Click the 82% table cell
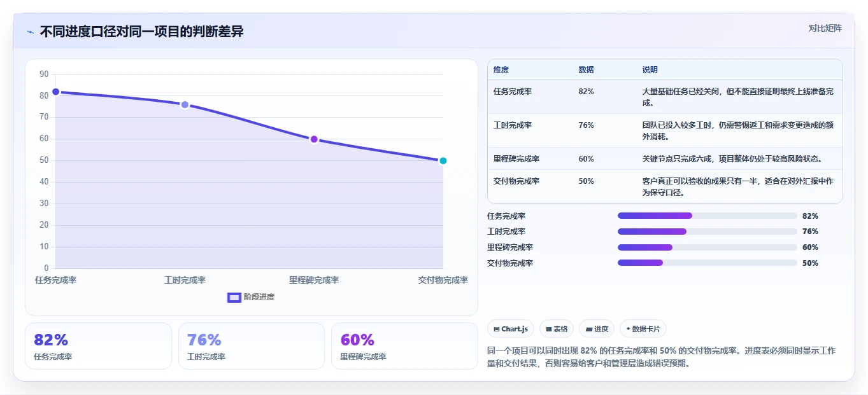 [586, 92]
